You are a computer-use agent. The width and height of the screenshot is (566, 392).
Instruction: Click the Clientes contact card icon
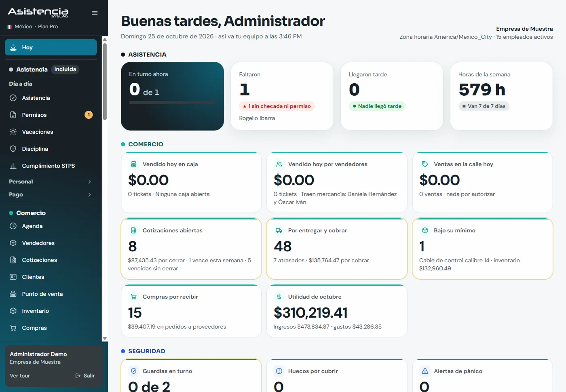[13, 277]
